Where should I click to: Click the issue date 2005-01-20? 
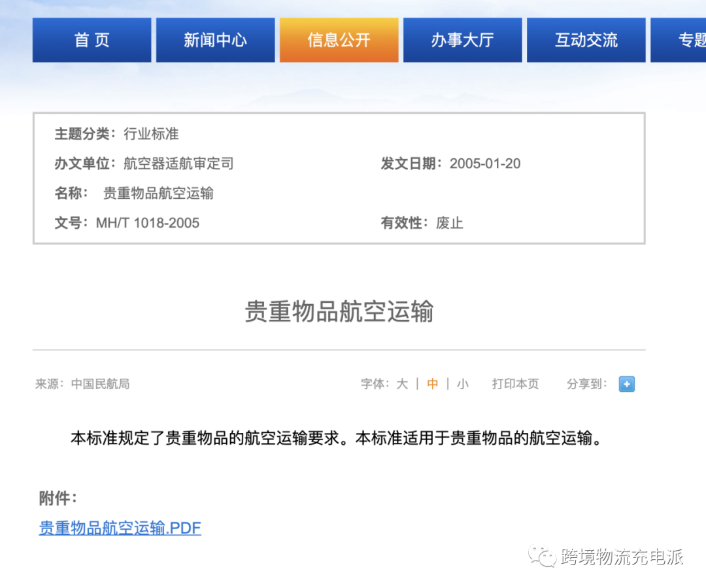point(486,164)
